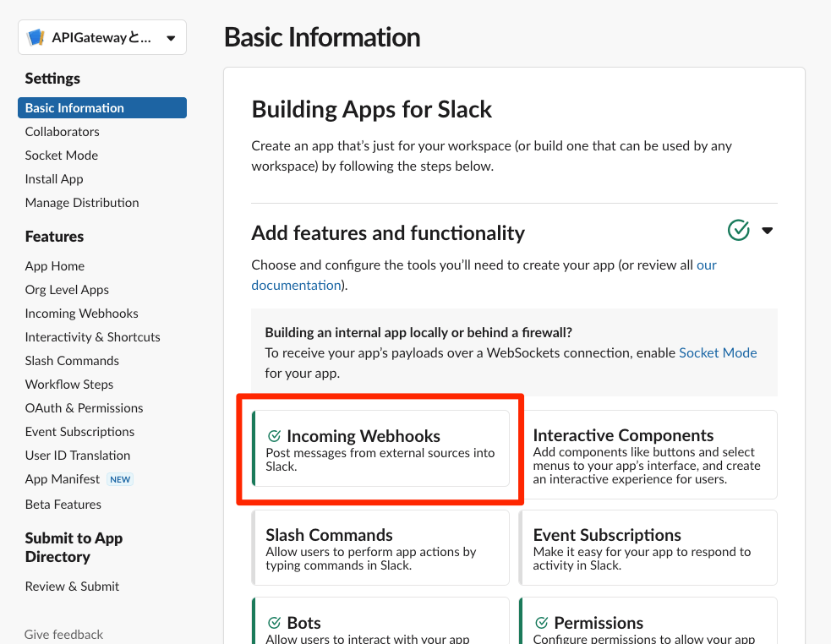Image resolution: width=831 pixels, height=644 pixels.
Task: Follow the Socket Mode link in the notice
Action: 718,352
